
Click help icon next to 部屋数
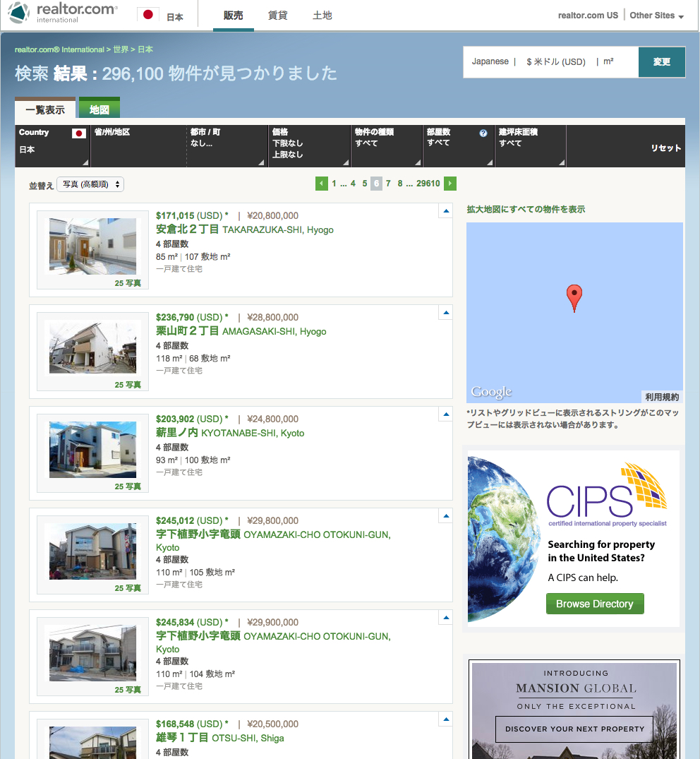coord(483,133)
